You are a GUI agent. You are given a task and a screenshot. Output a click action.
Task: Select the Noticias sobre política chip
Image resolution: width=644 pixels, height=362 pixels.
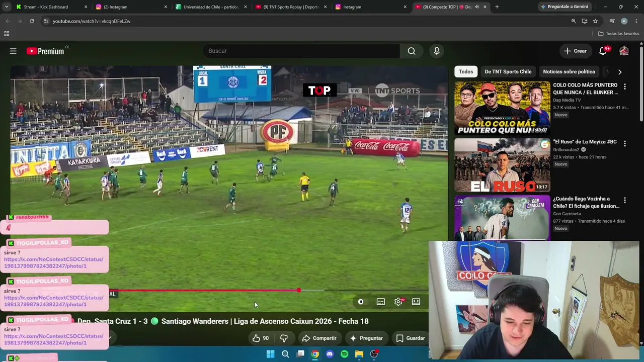pyautogui.click(x=569, y=72)
